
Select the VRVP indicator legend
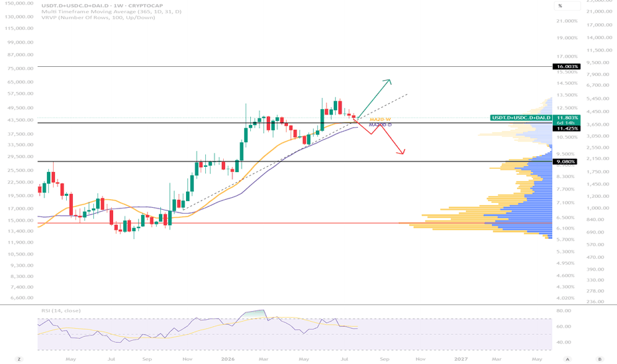tap(98, 18)
